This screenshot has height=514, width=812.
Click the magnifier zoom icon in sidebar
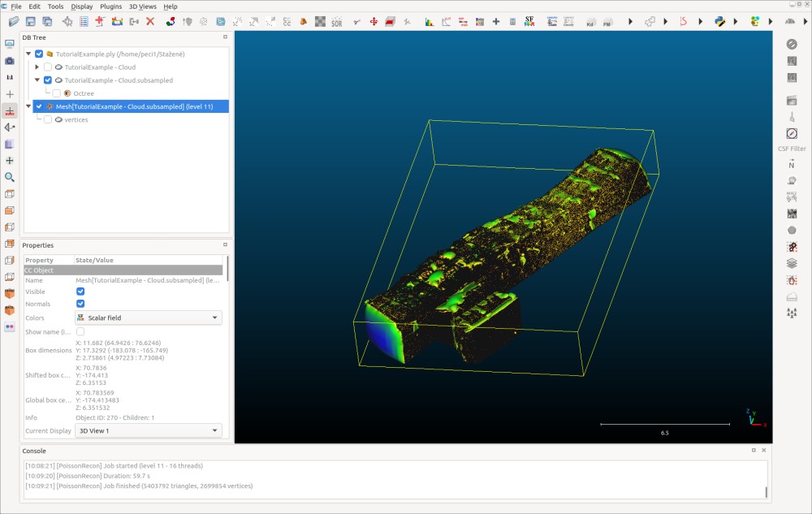tap(9, 178)
